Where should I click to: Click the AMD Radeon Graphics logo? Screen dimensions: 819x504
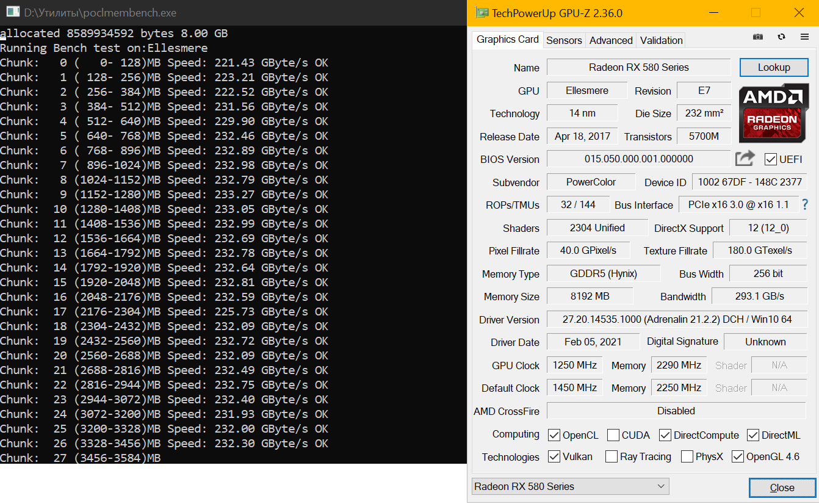[773, 114]
